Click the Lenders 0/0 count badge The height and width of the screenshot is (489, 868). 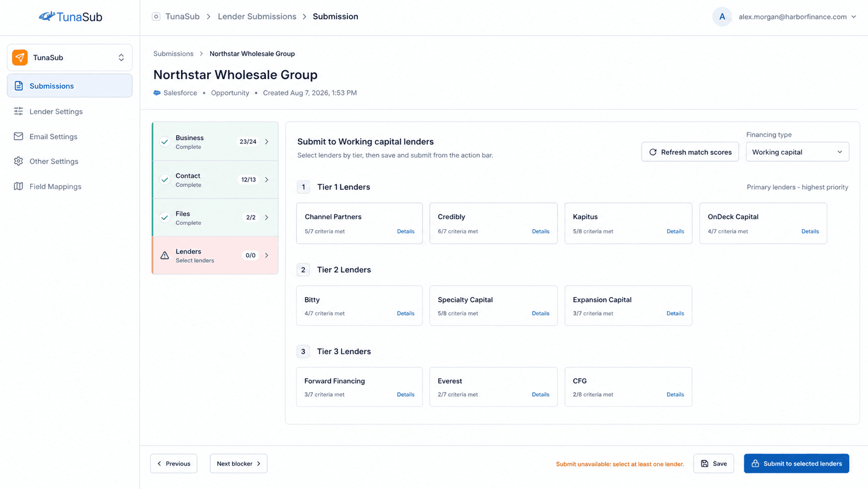pos(251,255)
